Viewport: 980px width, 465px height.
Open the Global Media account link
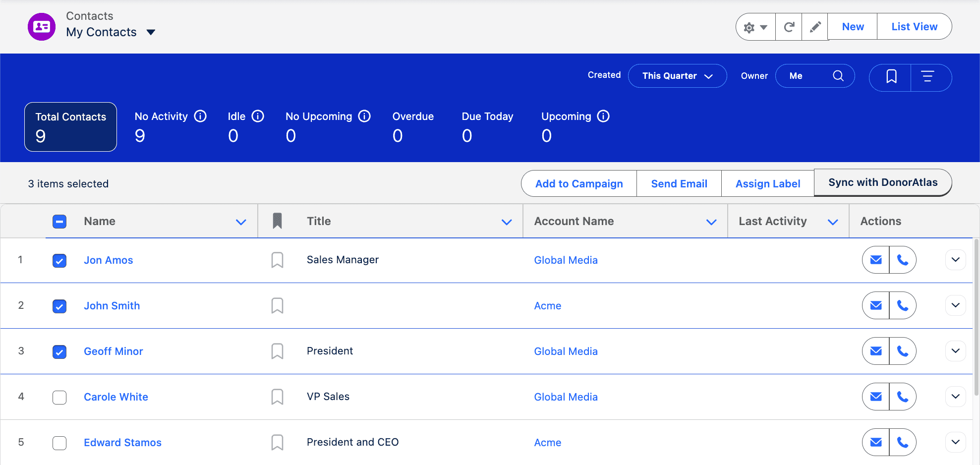click(566, 260)
